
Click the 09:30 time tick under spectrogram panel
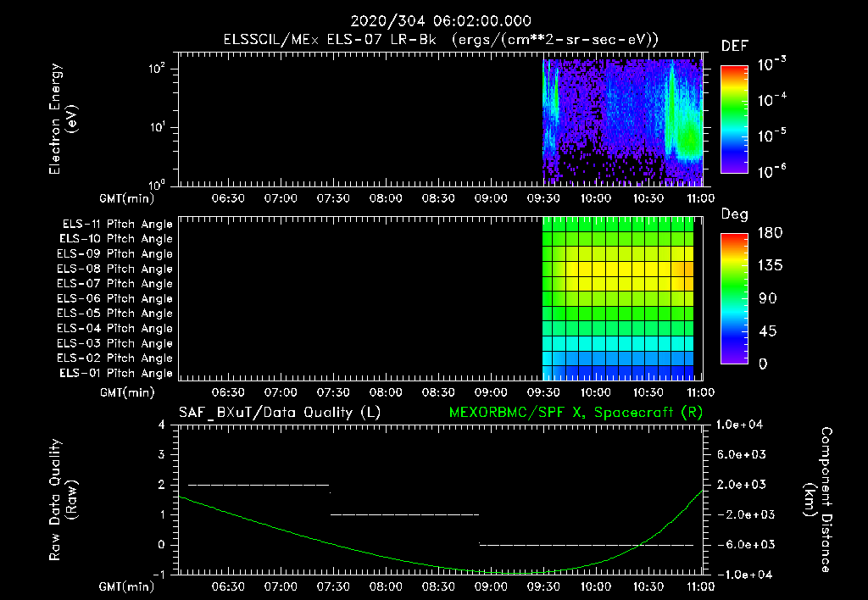[543, 198]
